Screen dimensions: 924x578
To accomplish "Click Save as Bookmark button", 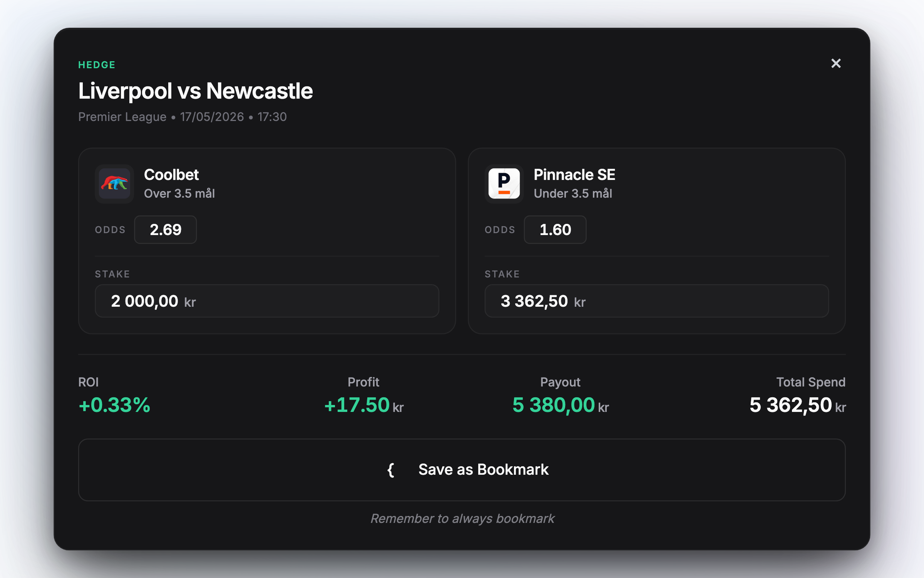I will (462, 470).
